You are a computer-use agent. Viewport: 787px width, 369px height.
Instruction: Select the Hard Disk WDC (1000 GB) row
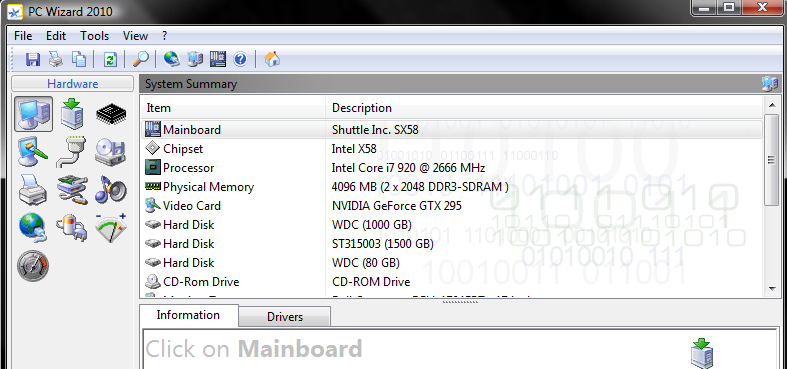tap(452, 225)
